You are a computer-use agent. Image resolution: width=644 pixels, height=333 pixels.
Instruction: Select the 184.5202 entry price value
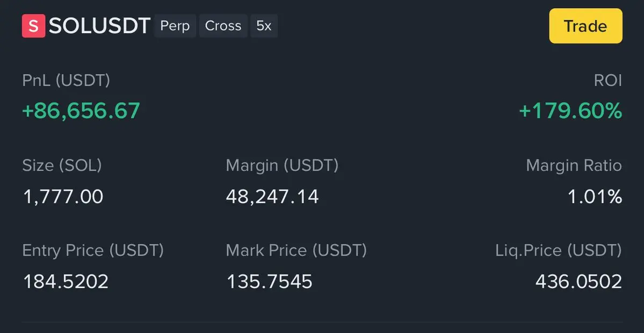[66, 281]
